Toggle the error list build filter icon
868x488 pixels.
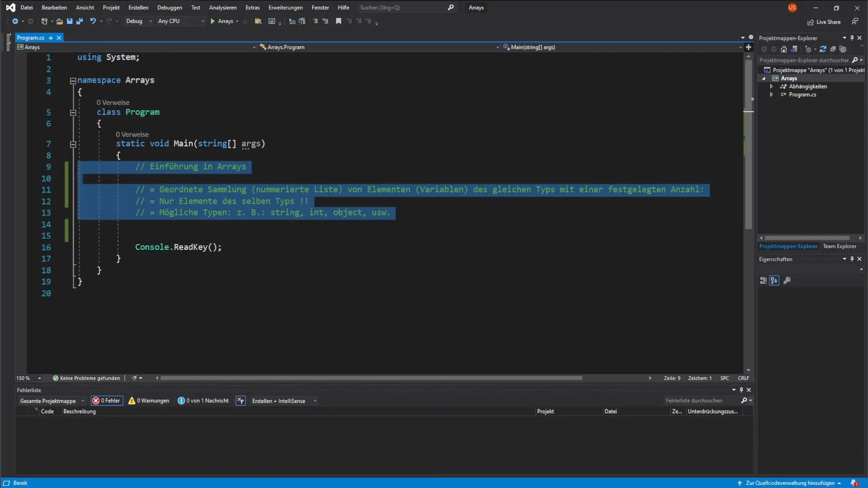point(241,401)
